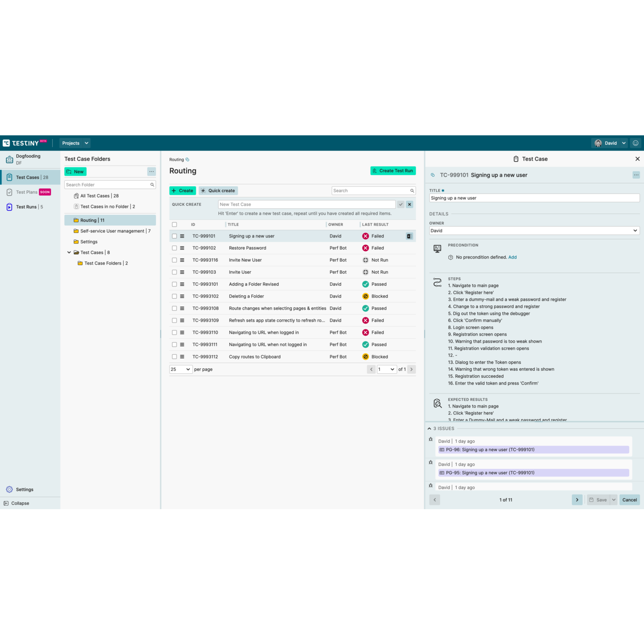Open the feedback smiley icon in header
644x644 pixels.
(x=635, y=143)
